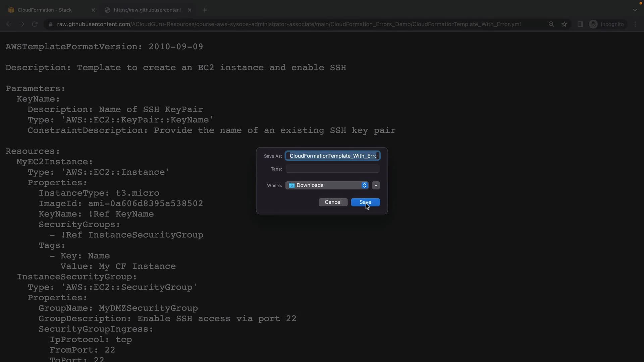The width and height of the screenshot is (644, 362).
Task: Expand the save dialog with chevron button
Action: 376,185
